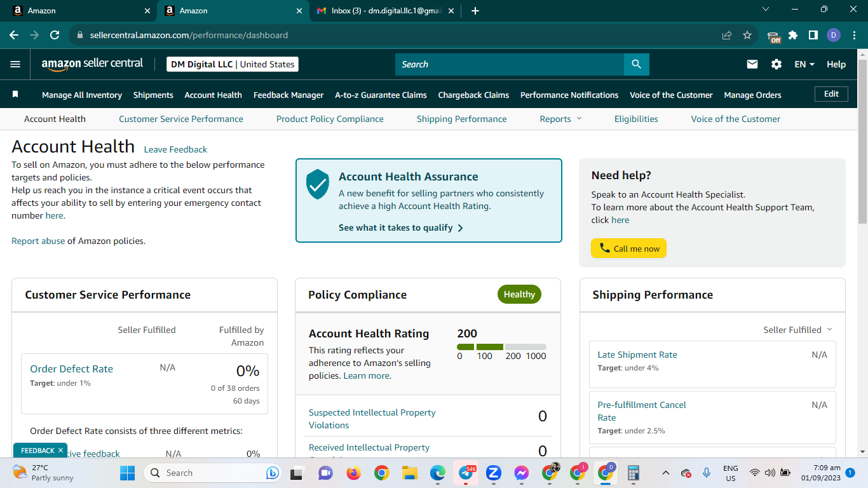The width and height of the screenshot is (868, 488).
Task: Open Feedback Manager in the menu bar
Action: pyautogui.click(x=288, y=95)
